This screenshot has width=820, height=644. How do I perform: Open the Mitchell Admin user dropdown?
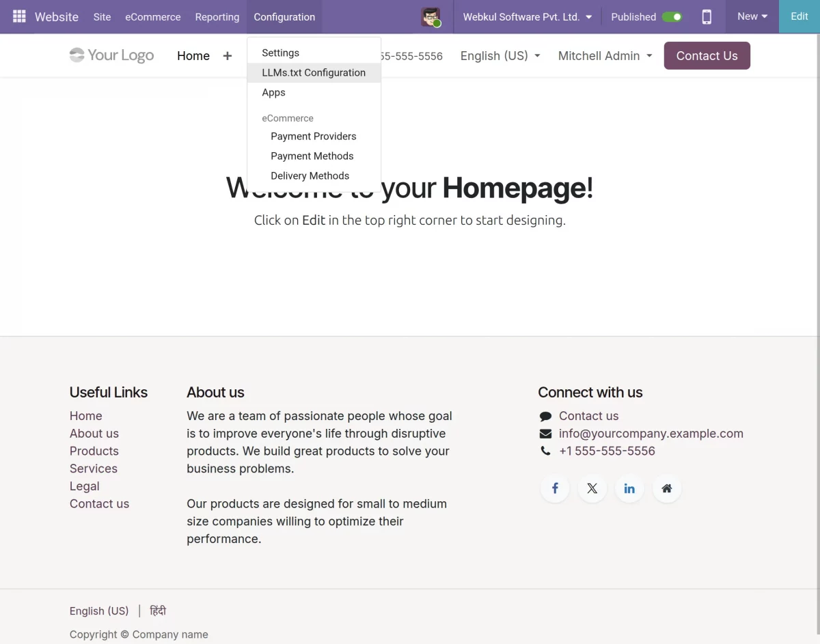(x=605, y=56)
